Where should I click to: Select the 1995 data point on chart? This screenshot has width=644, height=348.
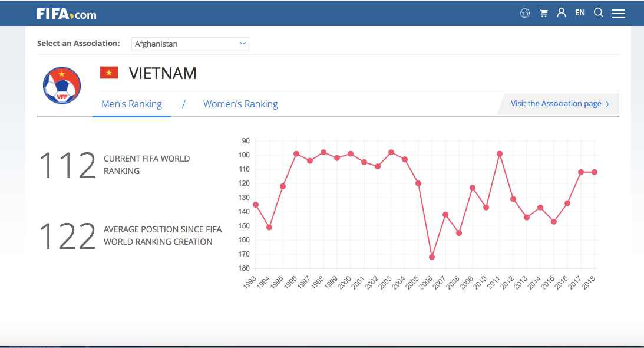point(283,186)
